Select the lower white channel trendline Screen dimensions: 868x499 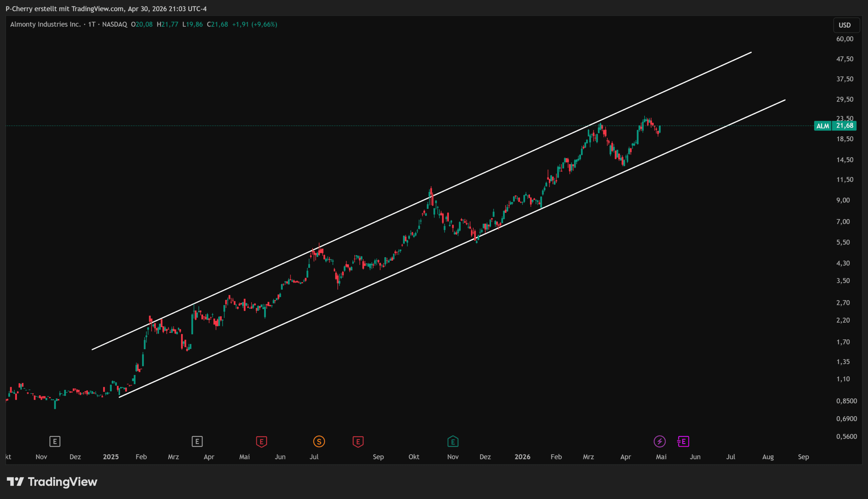click(x=452, y=249)
